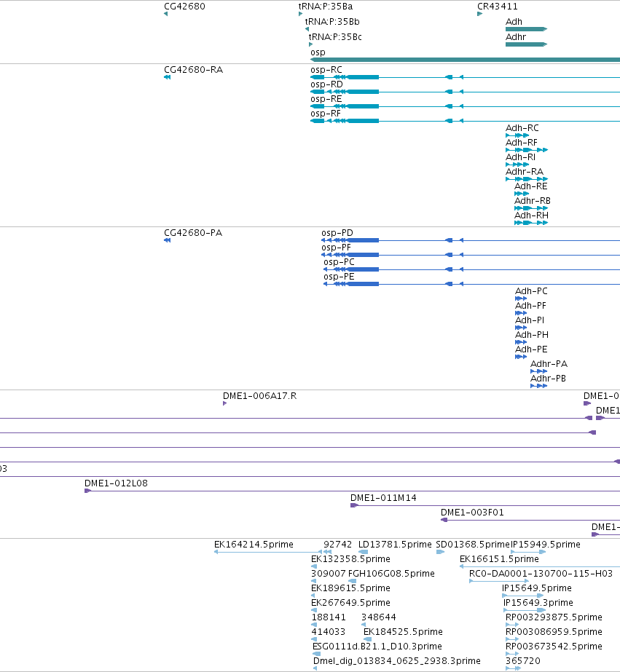
Task: Select the DME1-012L08 clone feature
Action: click(x=352, y=491)
